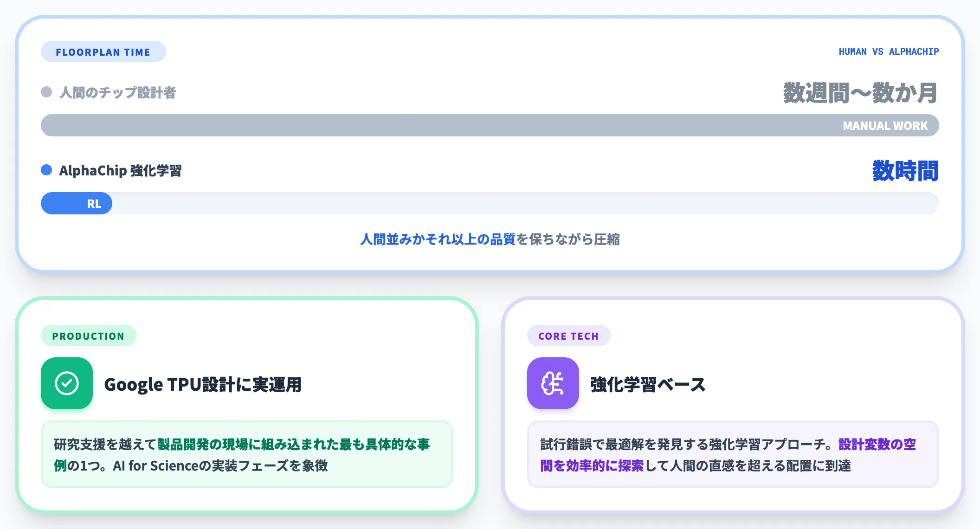
Task: Click the 数週間〜数か月 duration text
Action: tap(861, 93)
